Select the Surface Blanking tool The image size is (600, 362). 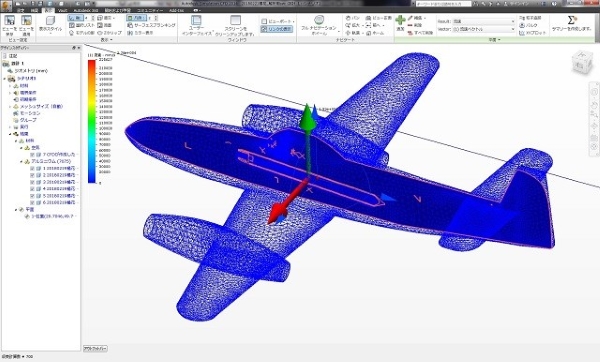151,25
